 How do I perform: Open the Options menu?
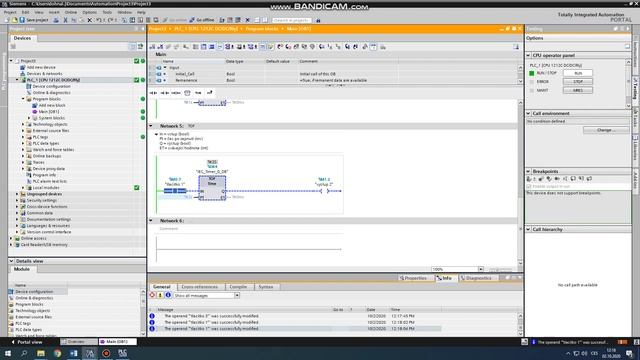(89, 12)
